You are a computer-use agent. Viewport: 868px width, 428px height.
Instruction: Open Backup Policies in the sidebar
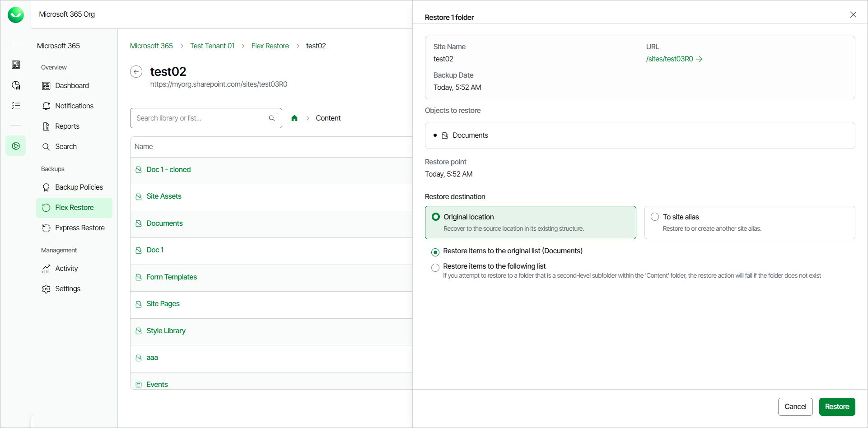[75, 187]
